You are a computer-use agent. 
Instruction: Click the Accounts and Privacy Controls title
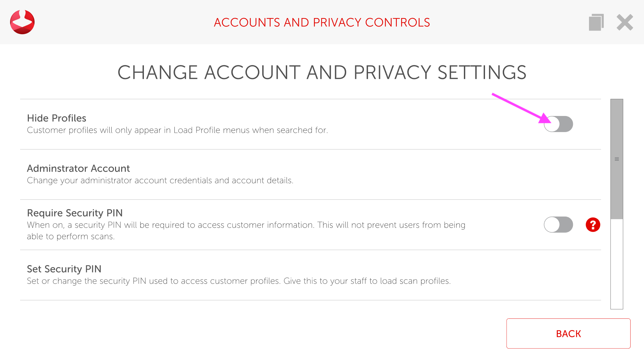322,22
